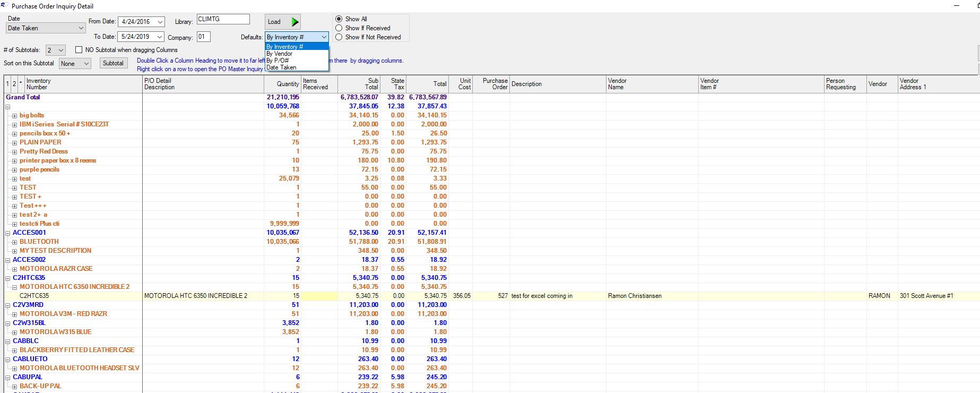The height and width of the screenshot is (393, 980).
Task: Collapse the C2W315BL group
Action: pos(8,323)
